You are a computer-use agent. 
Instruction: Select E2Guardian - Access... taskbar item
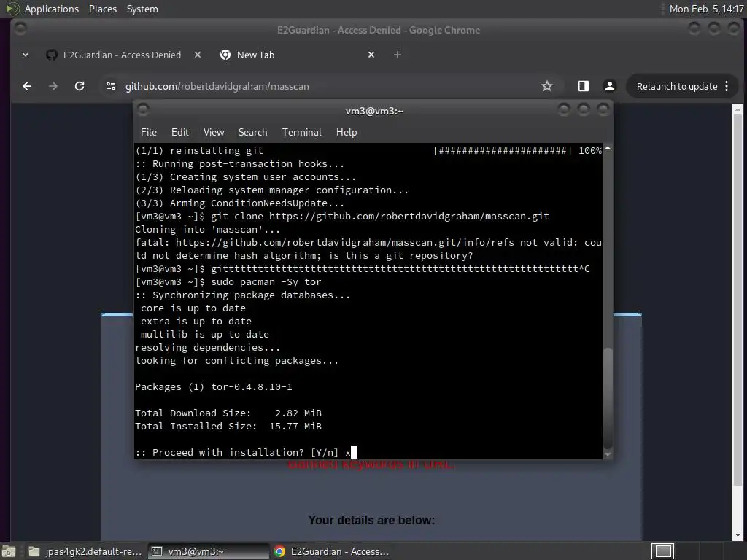click(332, 551)
